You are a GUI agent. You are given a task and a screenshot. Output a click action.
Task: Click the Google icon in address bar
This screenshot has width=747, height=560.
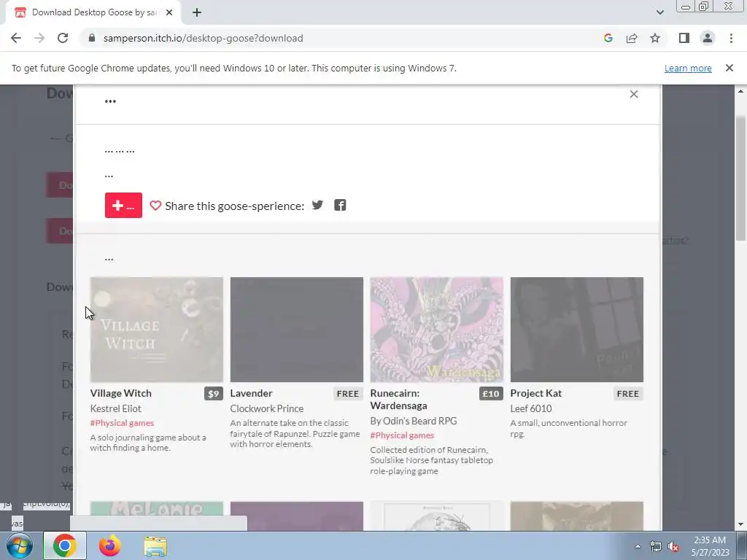[608, 38]
